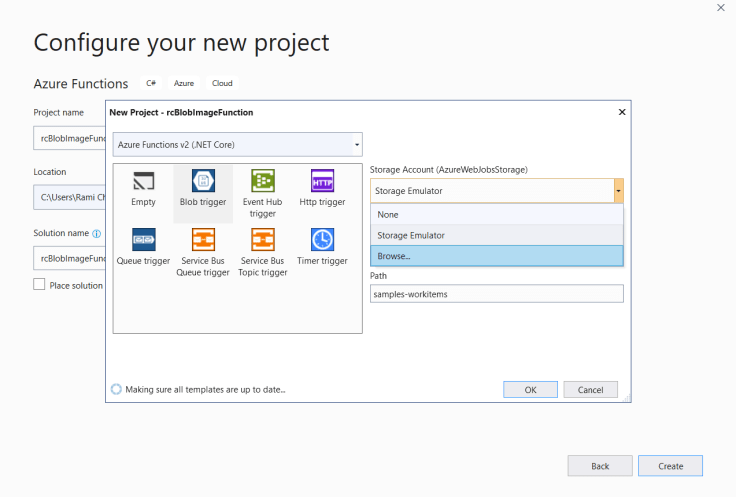Click the OK button
This screenshot has width=736, height=497.
tap(530, 389)
